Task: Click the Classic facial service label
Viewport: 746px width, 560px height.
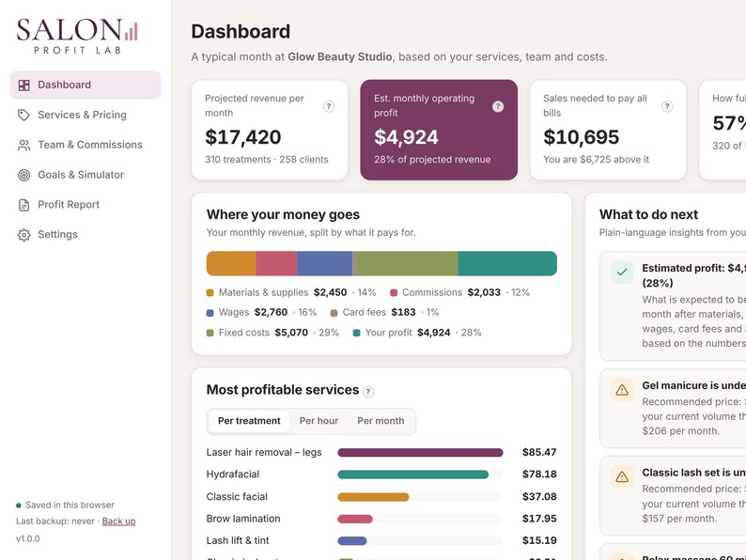Action: 237,497
